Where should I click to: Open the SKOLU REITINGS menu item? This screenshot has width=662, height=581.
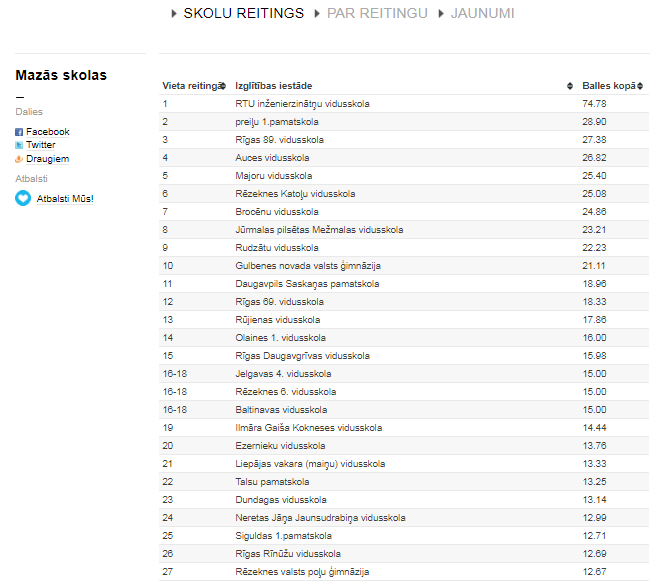[243, 13]
